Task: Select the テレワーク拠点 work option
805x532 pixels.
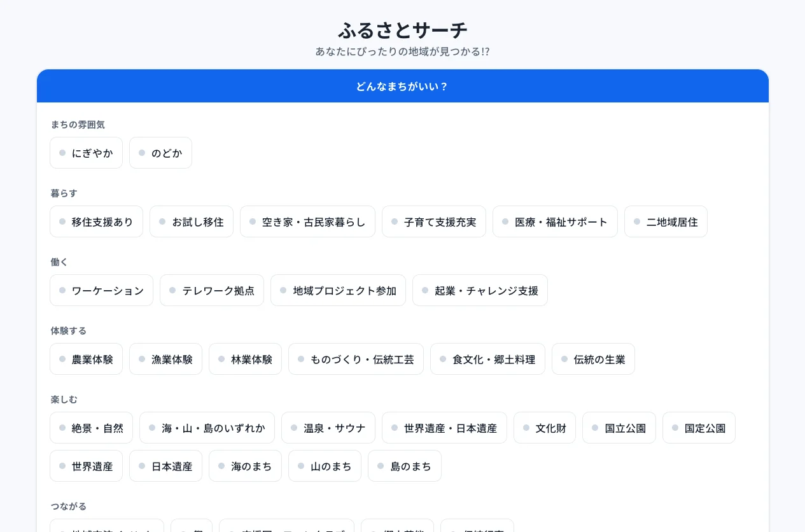Action: coord(212,290)
